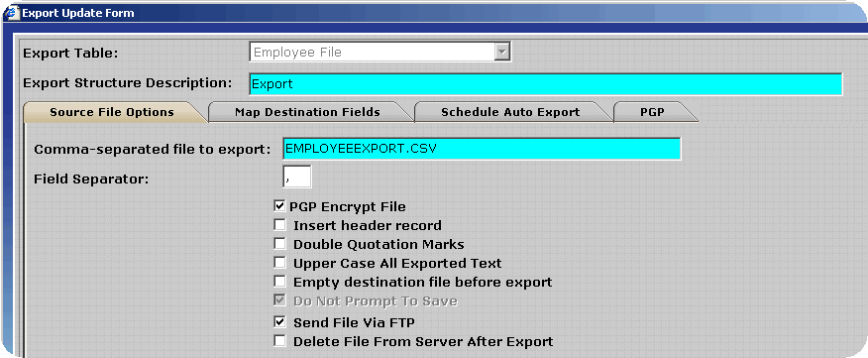Click the Do Not Prompt To Save checkbox
This screenshot has width=868, height=358.
pos(280,300)
